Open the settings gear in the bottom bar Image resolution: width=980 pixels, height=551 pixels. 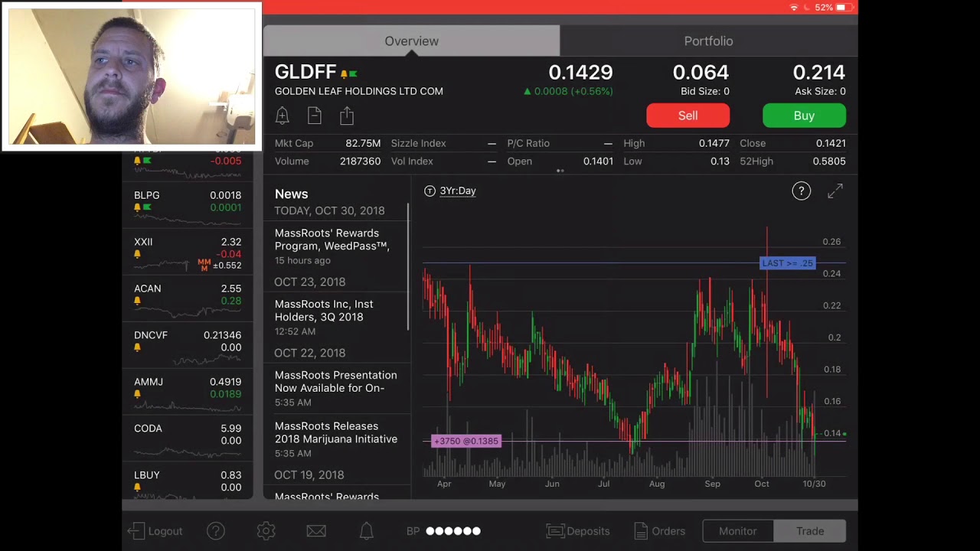tap(266, 531)
